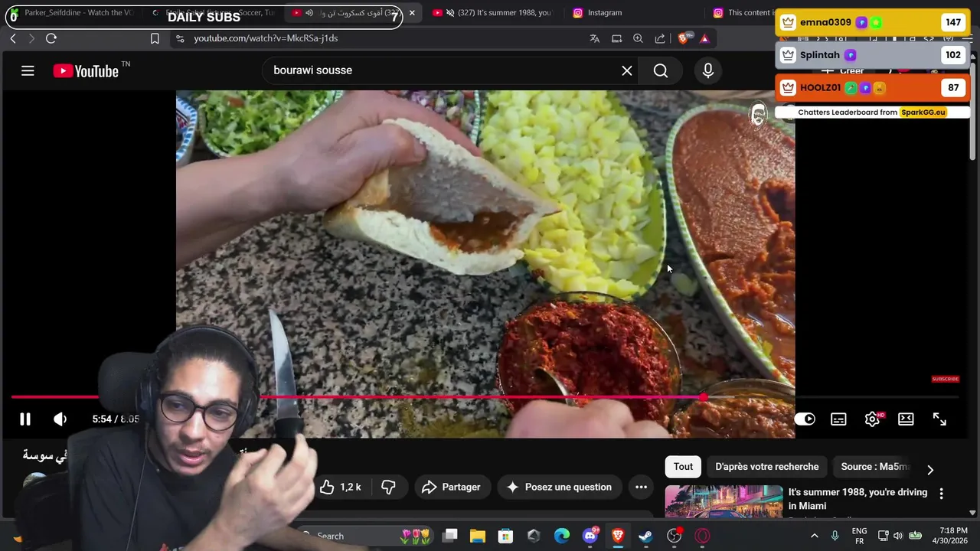Click Splintah leaderboard entry
980x551 pixels.
click(x=873, y=55)
